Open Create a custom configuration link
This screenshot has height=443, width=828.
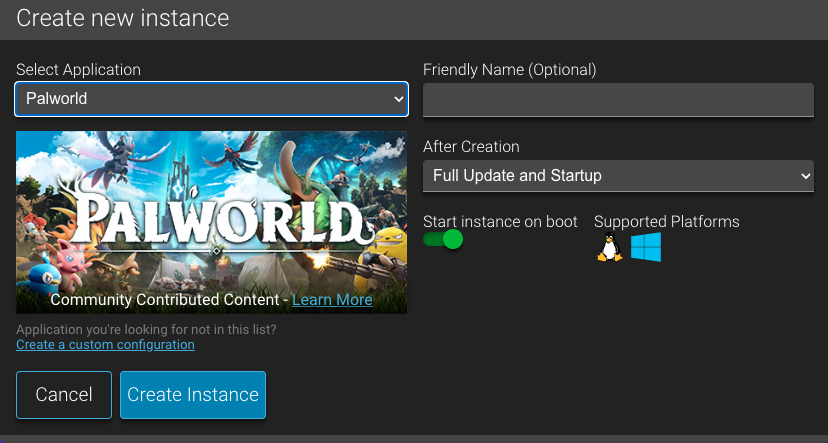coord(105,345)
